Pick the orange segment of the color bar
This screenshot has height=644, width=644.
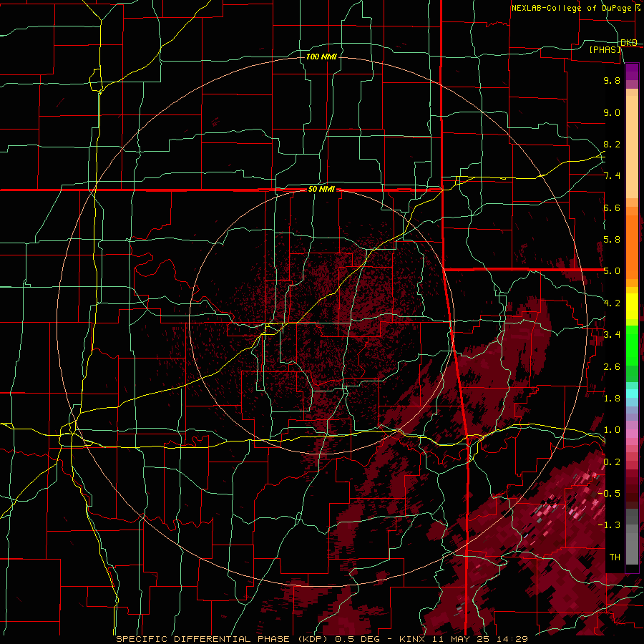[632, 246]
